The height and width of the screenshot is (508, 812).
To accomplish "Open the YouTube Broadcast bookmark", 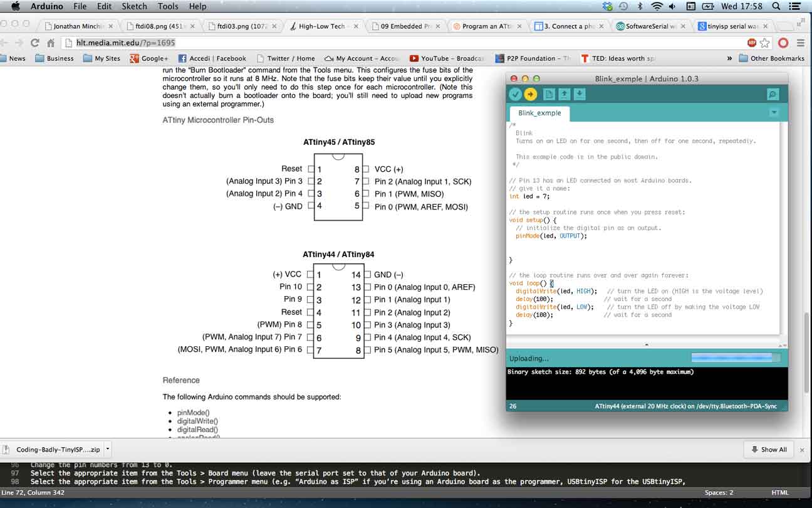I will (446, 58).
